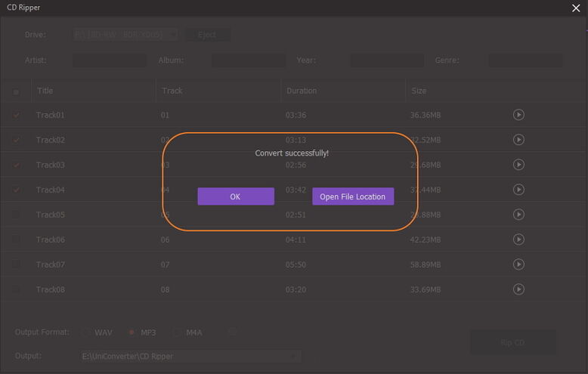
Task: Click the 42.23MB size cell
Action: click(426, 240)
